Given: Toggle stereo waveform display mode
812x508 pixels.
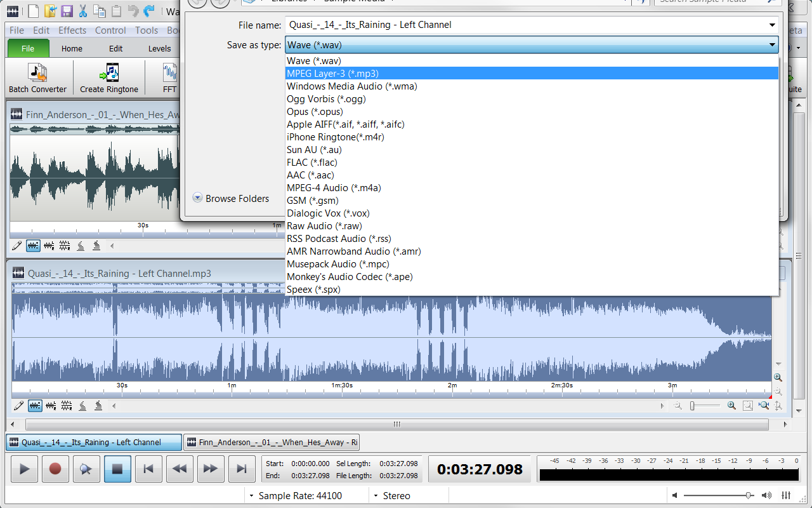Looking at the screenshot, I should [x=34, y=406].
